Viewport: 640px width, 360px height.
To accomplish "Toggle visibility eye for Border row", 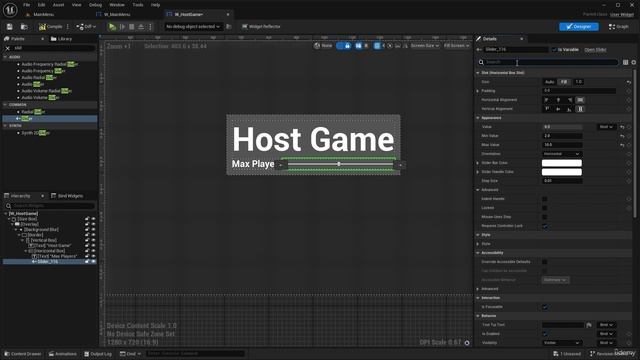I will (93, 235).
